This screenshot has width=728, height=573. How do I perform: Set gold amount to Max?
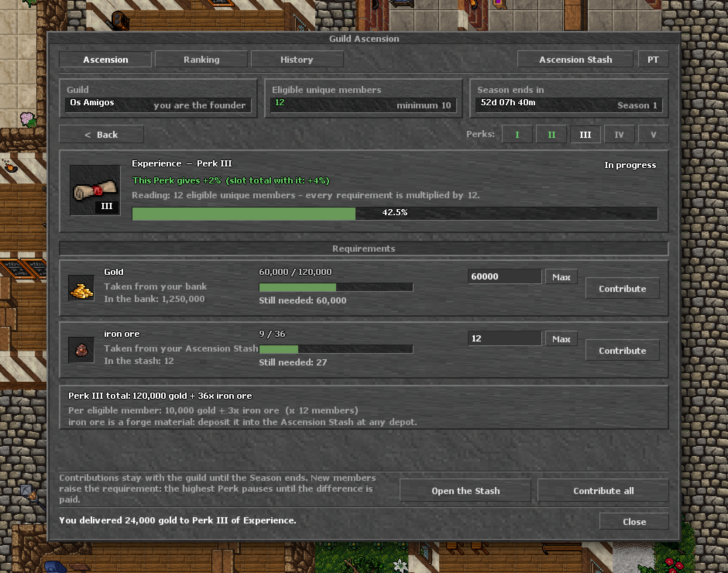pos(561,277)
